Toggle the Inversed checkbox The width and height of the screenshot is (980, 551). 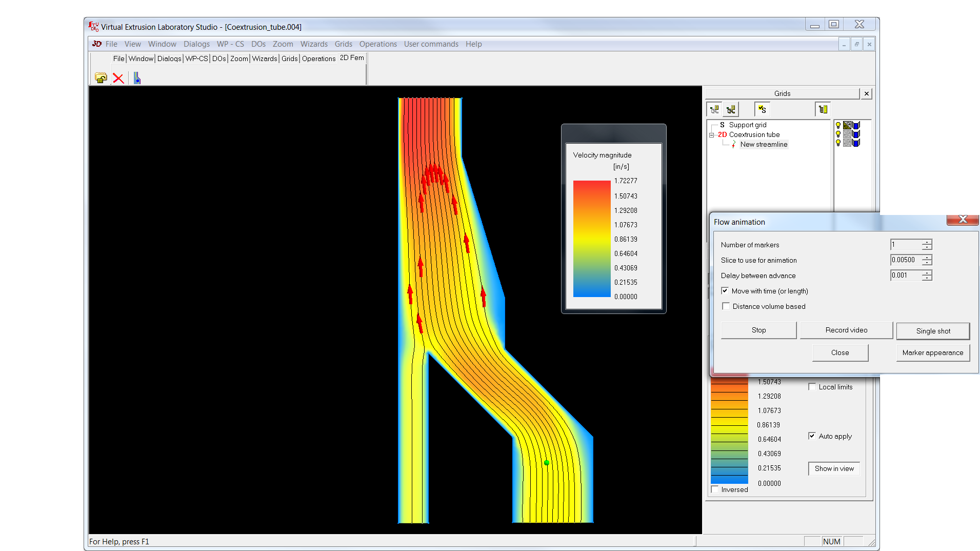pos(715,489)
